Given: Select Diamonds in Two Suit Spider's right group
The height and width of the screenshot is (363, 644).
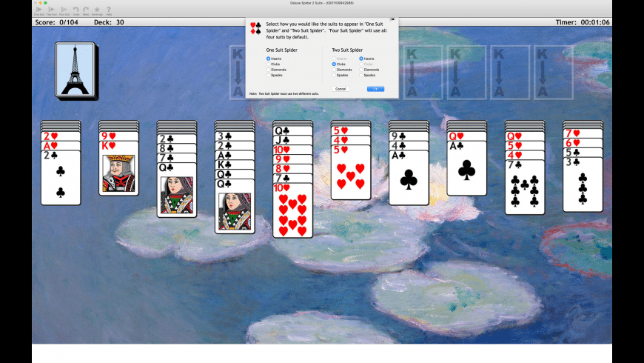Looking at the screenshot, I should 369,70.
